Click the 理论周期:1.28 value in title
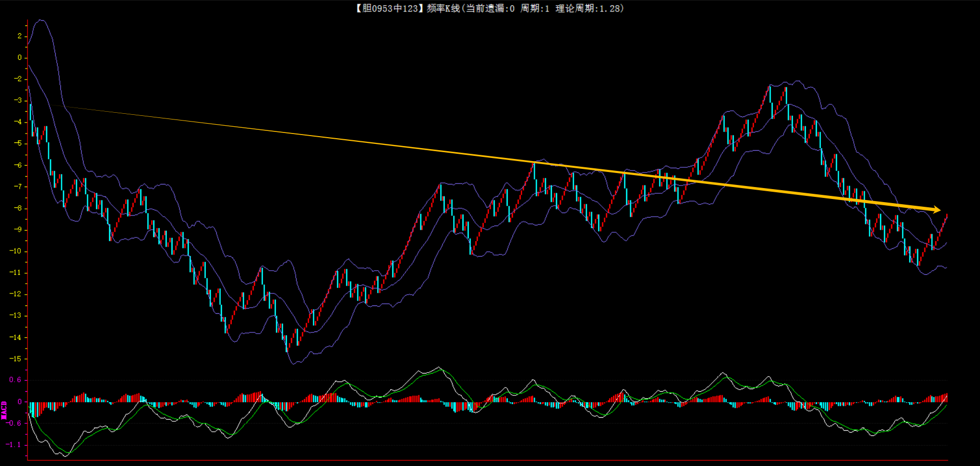Image resolution: width=980 pixels, height=466 pixels. tap(589, 8)
